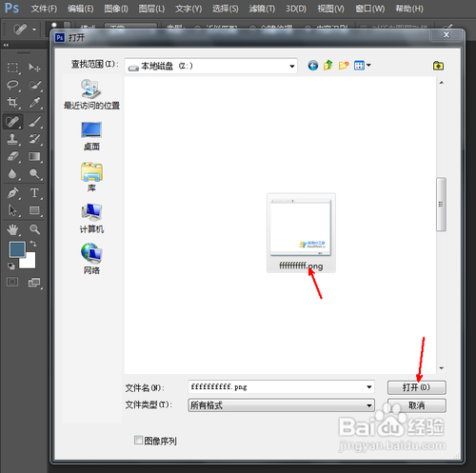
Task: Reset default foreground and background colors
Action: tap(11, 266)
